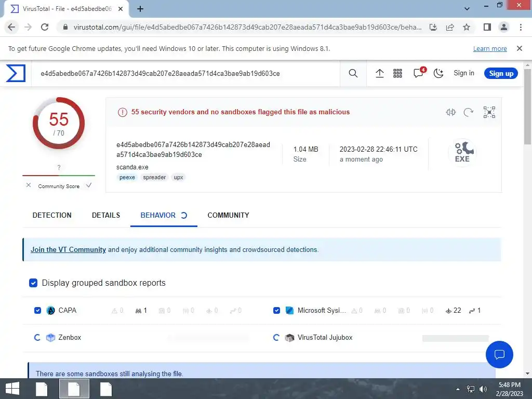Open the Windows Start button

coord(12,389)
